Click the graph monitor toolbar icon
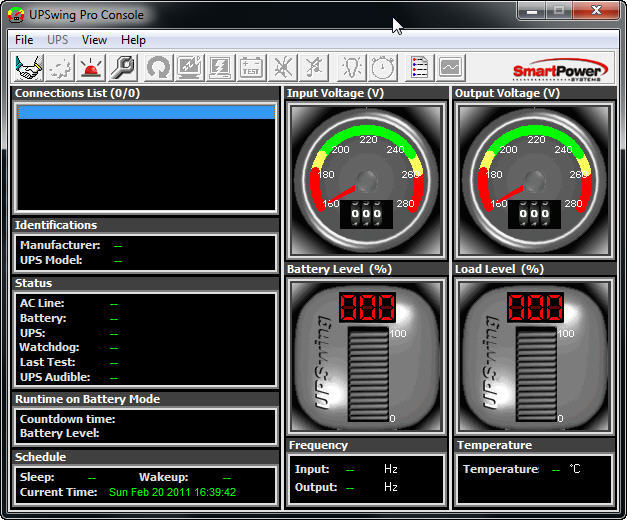The height and width of the screenshot is (520, 627). (451, 68)
